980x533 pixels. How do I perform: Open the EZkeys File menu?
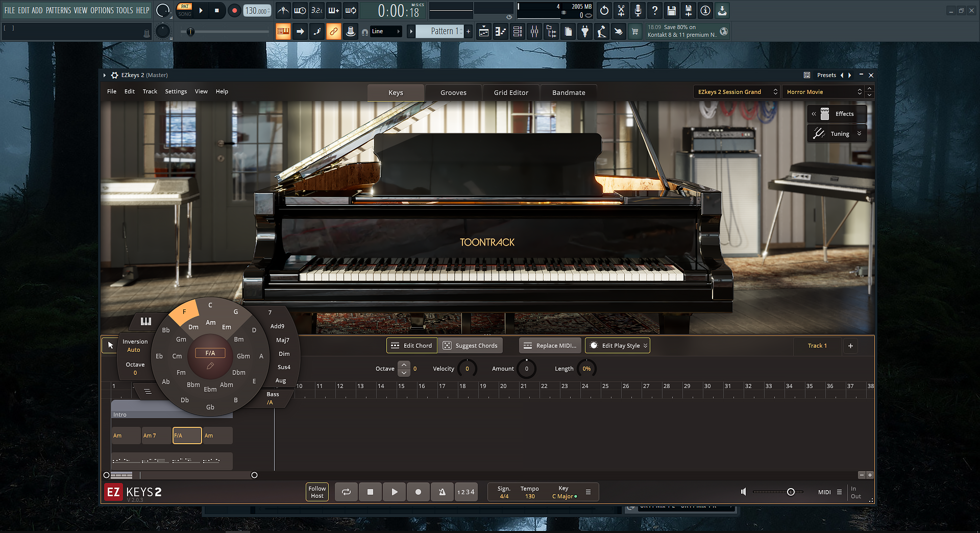point(112,91)
